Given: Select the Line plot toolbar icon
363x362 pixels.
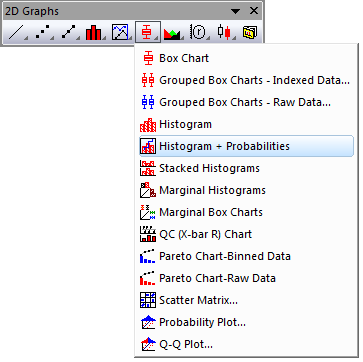Looking at the screenshot, I should pos(16,32).
